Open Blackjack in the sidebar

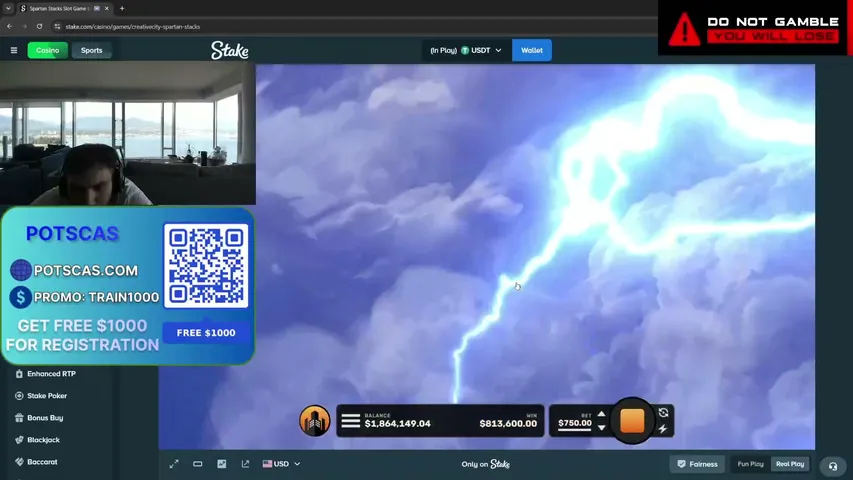coord(44,440)
